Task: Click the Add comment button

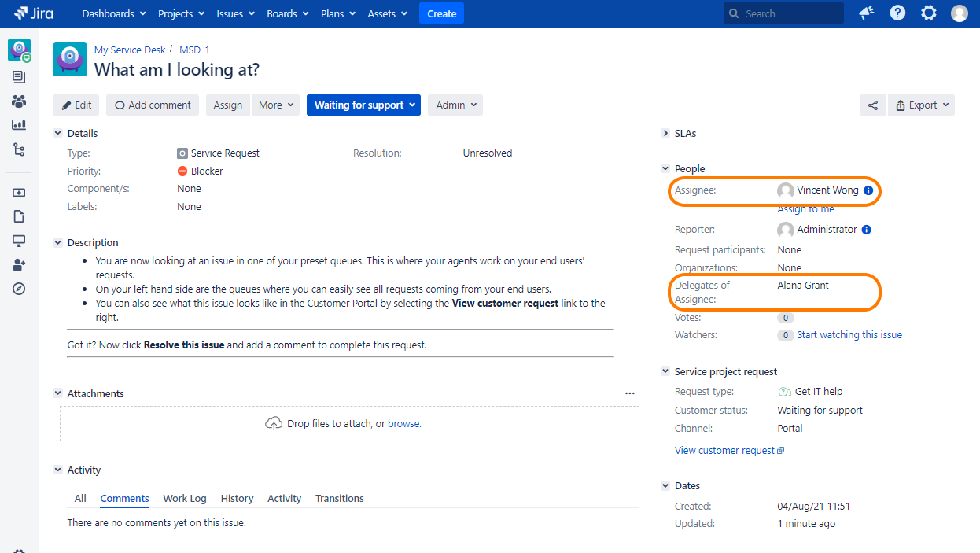Action: [153, 105]
